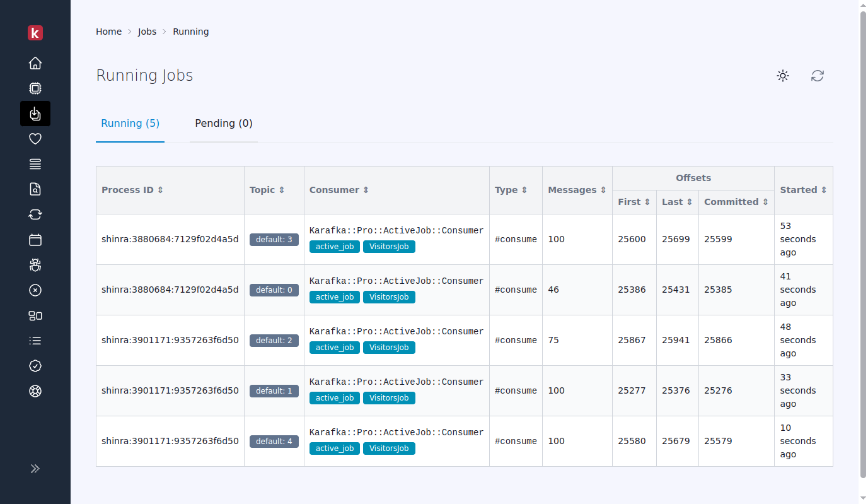Toggle sorting on the Started column
The width and height of the screenshot is (868, 504).
click(824, 189)
